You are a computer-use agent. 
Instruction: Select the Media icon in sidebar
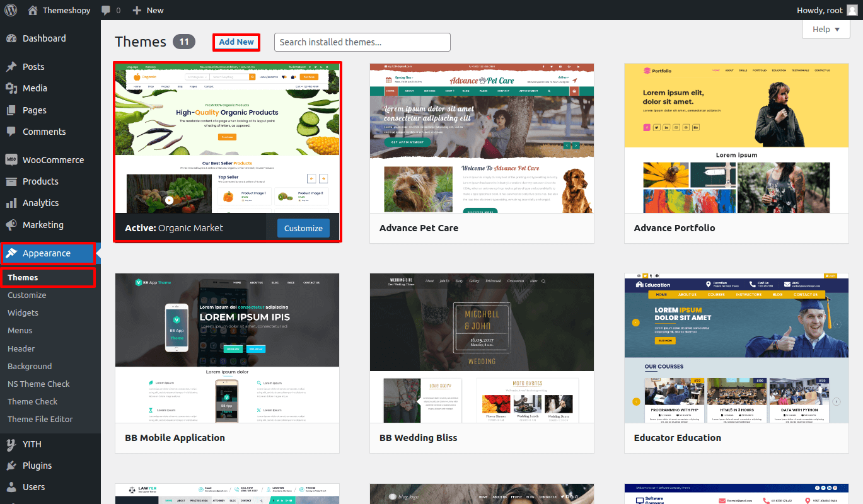tap(11, 88)
